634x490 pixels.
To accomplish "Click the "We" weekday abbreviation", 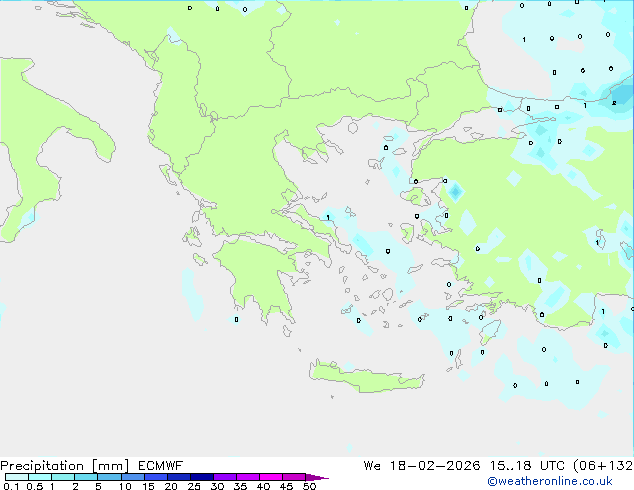I will pyautogui.click(x=372, y=466).
